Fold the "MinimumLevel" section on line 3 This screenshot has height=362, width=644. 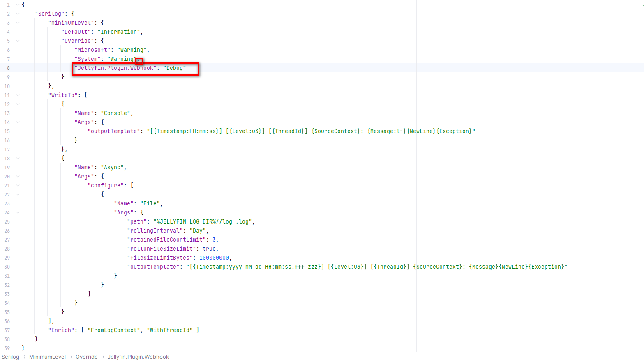coord(18,23)
